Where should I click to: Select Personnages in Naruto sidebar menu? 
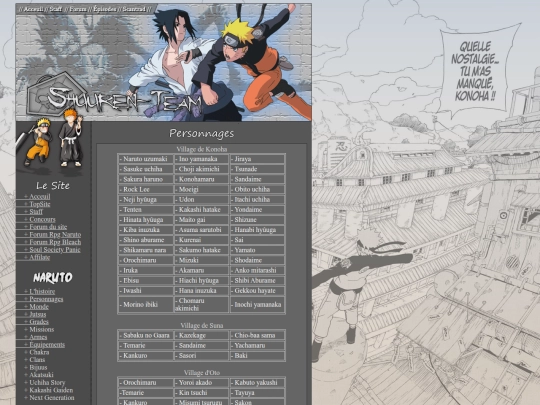(x=46, y=299)
